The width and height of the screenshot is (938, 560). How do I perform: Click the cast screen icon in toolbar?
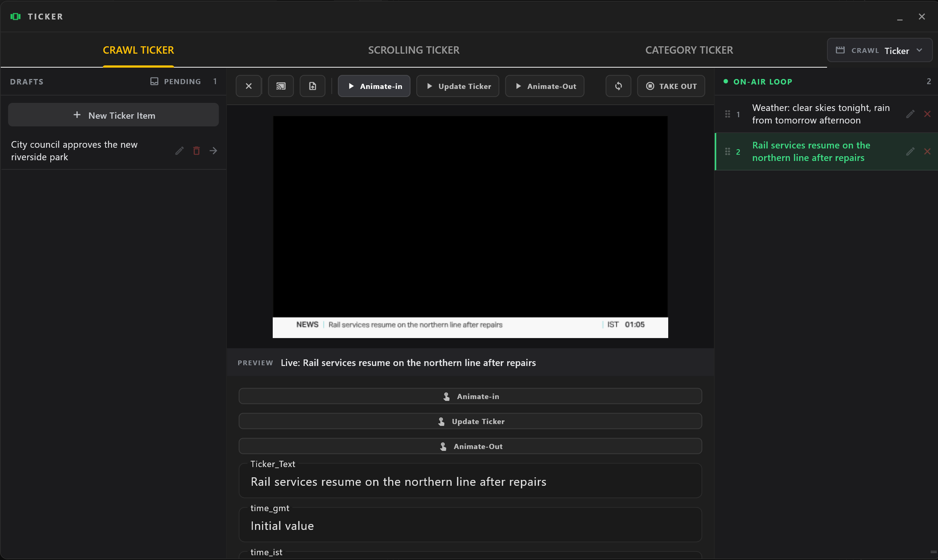coord(280,86)
